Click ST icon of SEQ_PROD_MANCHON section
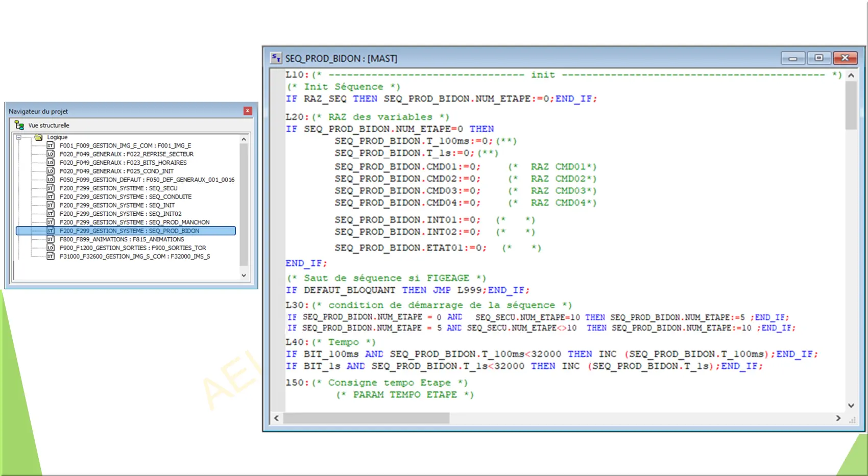The height and width of the screenshot is (476, 868). (51, 222)
